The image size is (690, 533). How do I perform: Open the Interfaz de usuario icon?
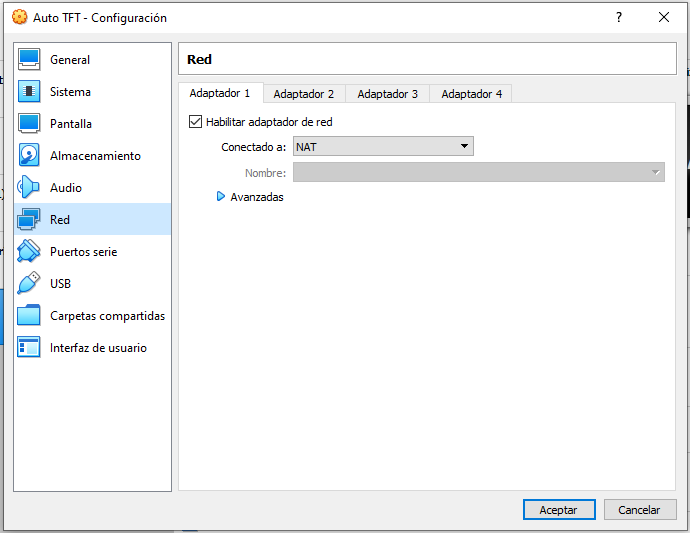point(29,348)
